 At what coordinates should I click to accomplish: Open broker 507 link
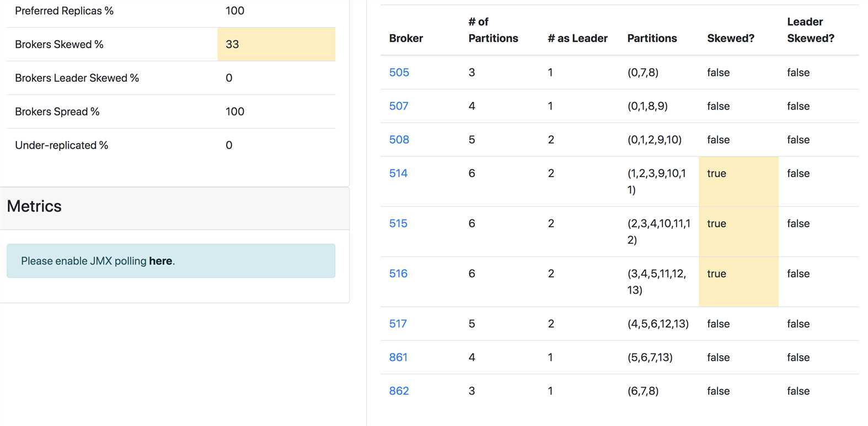pos(399,106)
